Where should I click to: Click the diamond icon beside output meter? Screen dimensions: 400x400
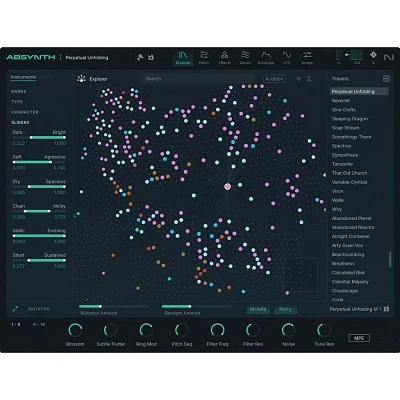(373, 54)
